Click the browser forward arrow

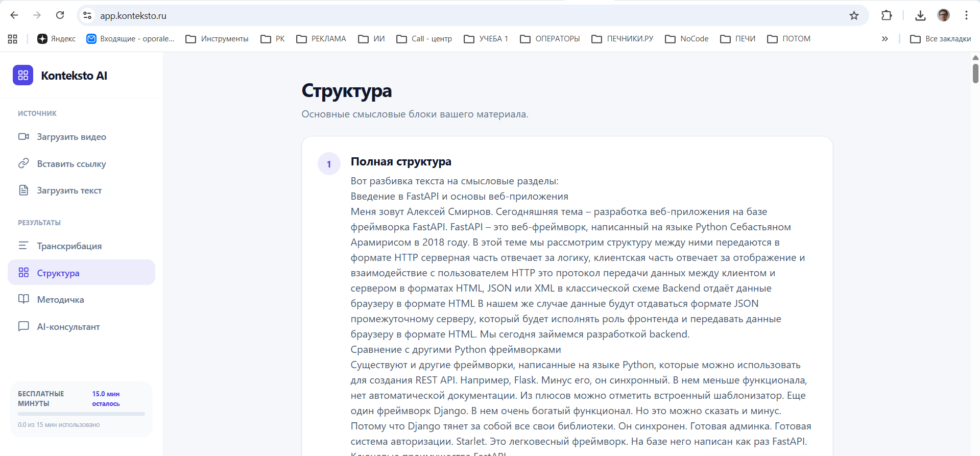click(x=37, y=15)
